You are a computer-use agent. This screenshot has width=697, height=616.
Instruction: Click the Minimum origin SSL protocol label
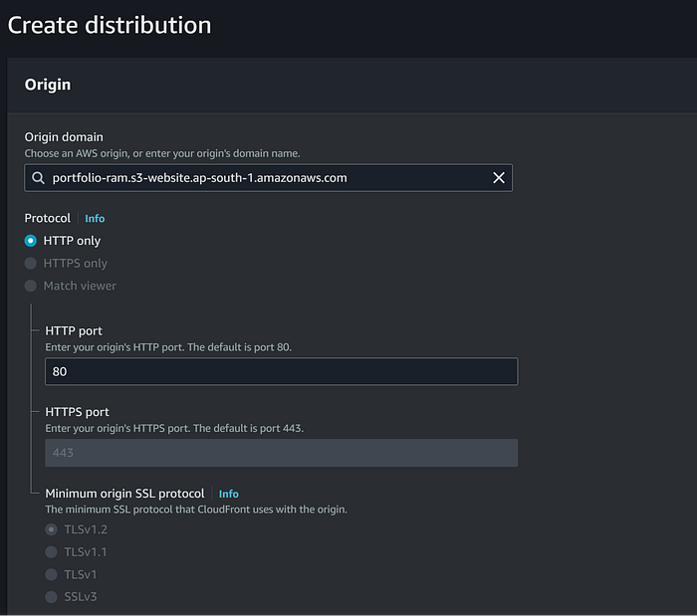click(x=124, y=494)
